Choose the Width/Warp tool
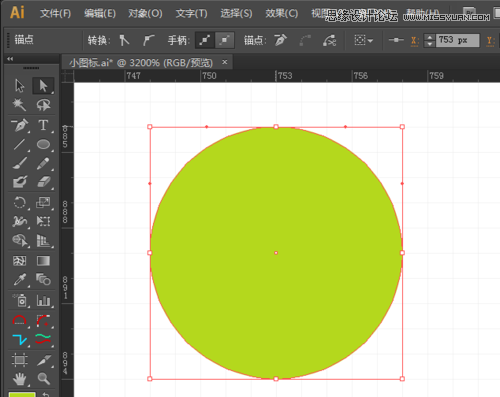500x397 pixels. (x=20, y=221)
